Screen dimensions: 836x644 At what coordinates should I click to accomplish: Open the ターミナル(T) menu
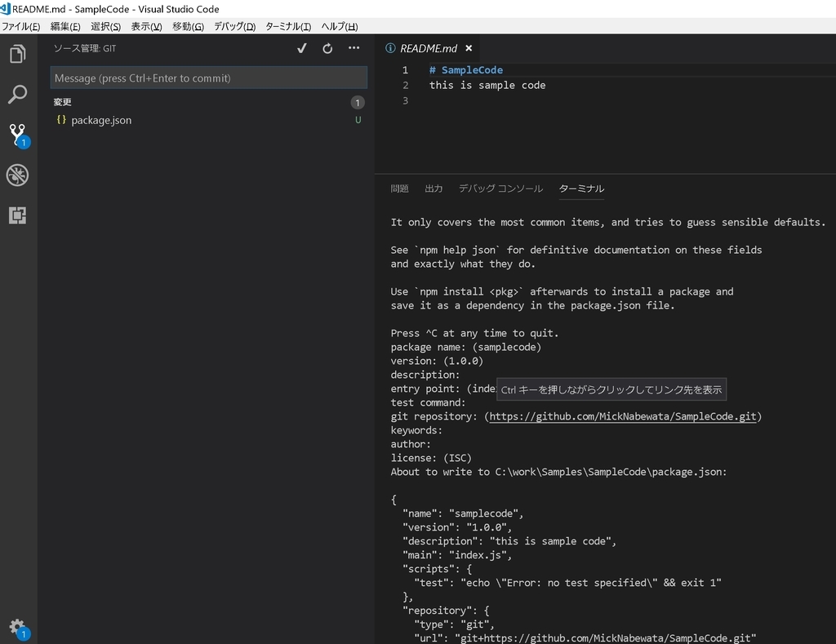[288, 26]
